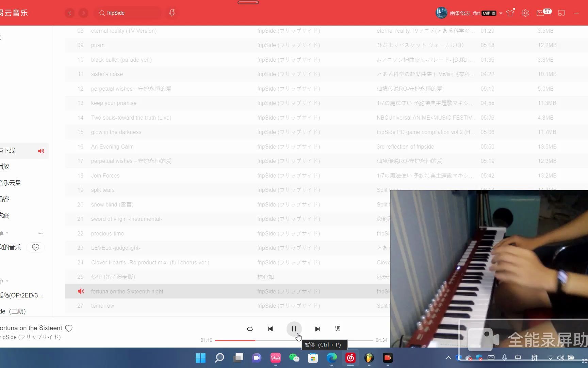Pause the current song
The width and height of the screenshot is (588, 368).
click(x=294, y=329)
